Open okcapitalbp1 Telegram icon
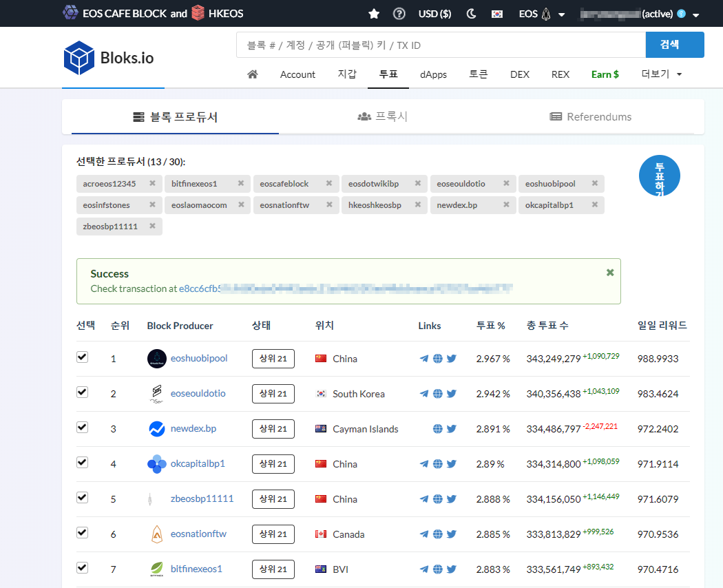The width and height of the screenshot is (723, 588). click(423, 464)
